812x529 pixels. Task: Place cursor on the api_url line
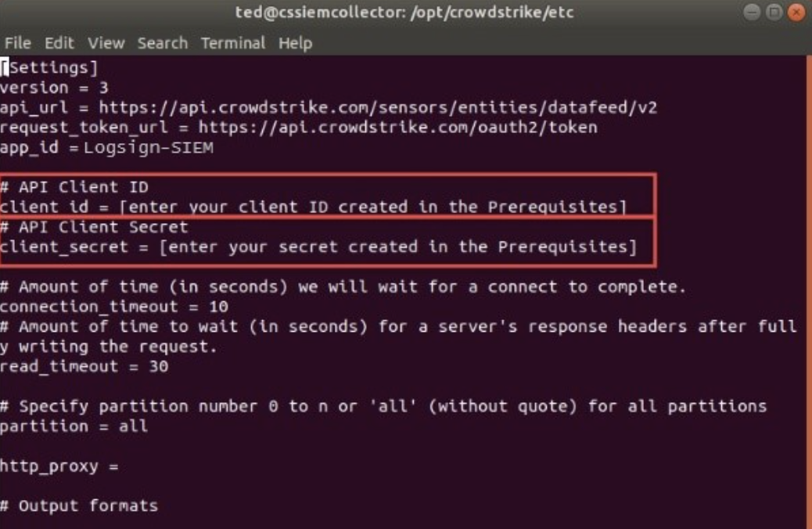329,107
